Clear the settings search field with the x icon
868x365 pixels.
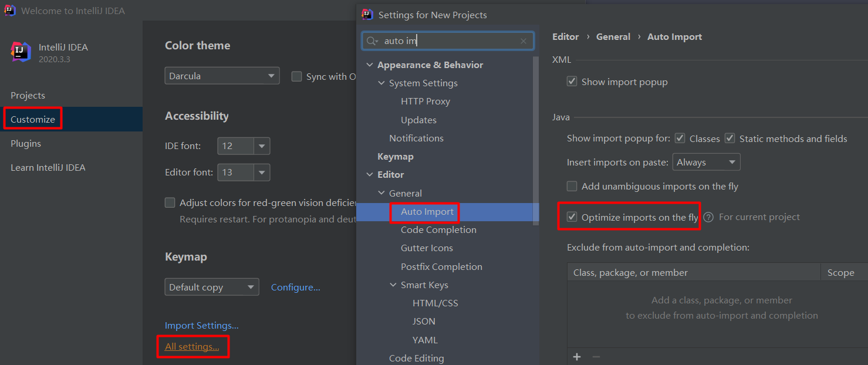click(523, 41)
